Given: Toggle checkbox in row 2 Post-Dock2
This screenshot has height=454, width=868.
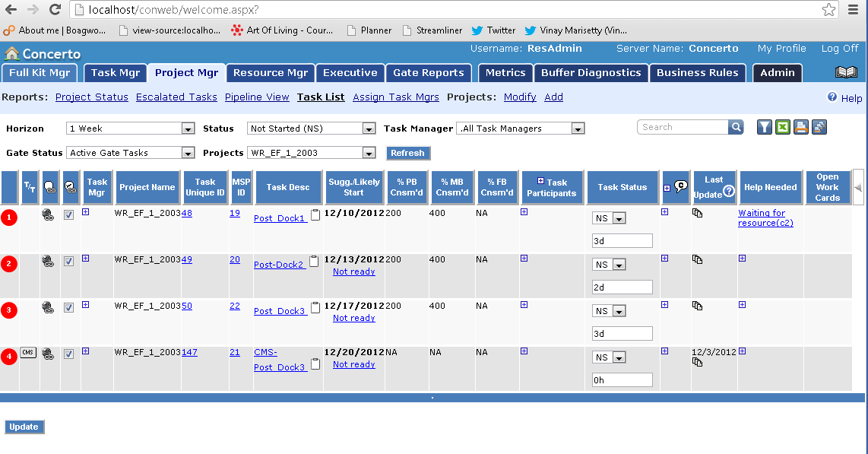Looking at the screenshot, I should 68,262.
